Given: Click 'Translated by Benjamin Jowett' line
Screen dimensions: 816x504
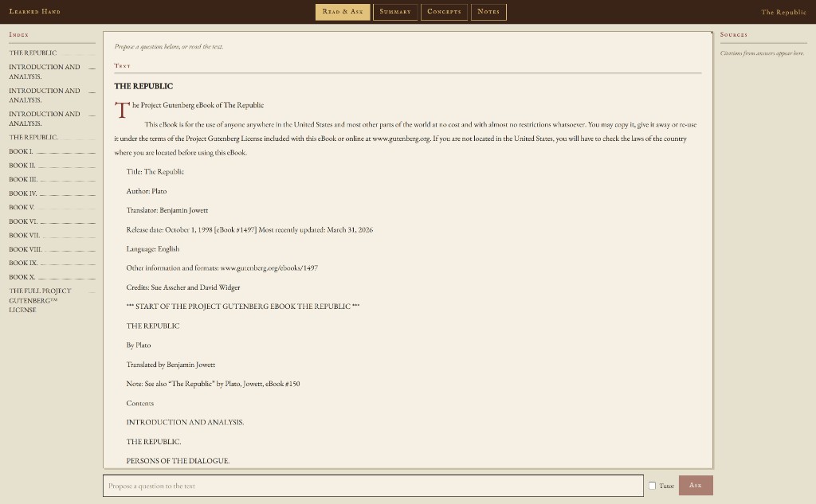Looking at the screenshot, I should point(171,365).
